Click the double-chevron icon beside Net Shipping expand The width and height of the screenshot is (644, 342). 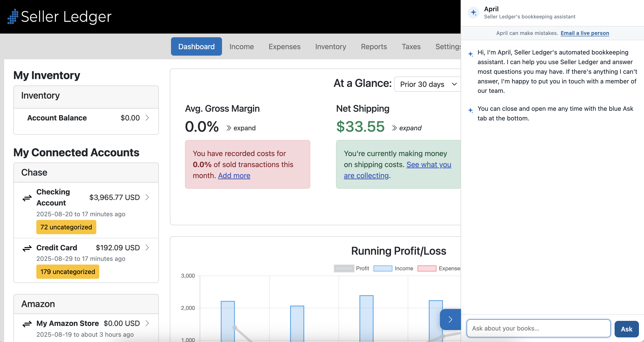coord(394,128)
